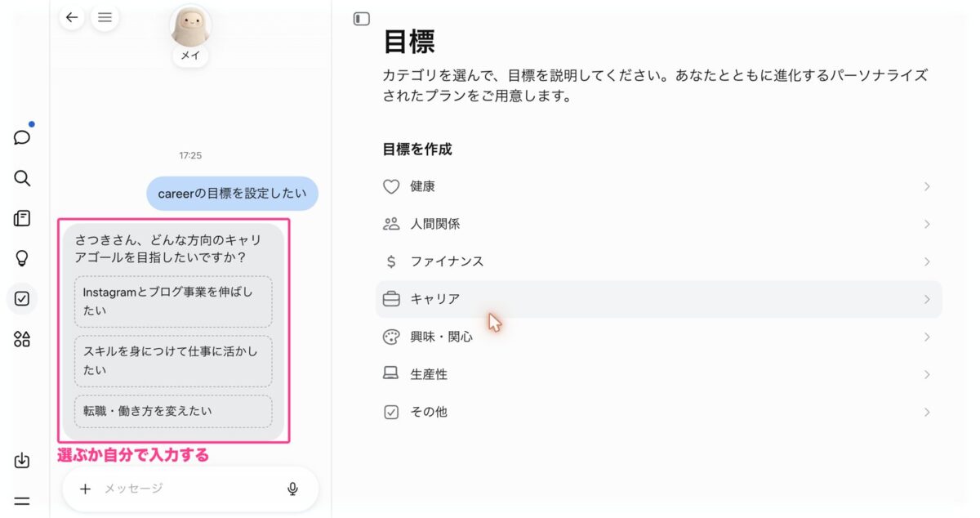Open the lightbulb ideas sidebar icon
The height and width of the screenshot is (518, 980).
click(x=22, y=258)
